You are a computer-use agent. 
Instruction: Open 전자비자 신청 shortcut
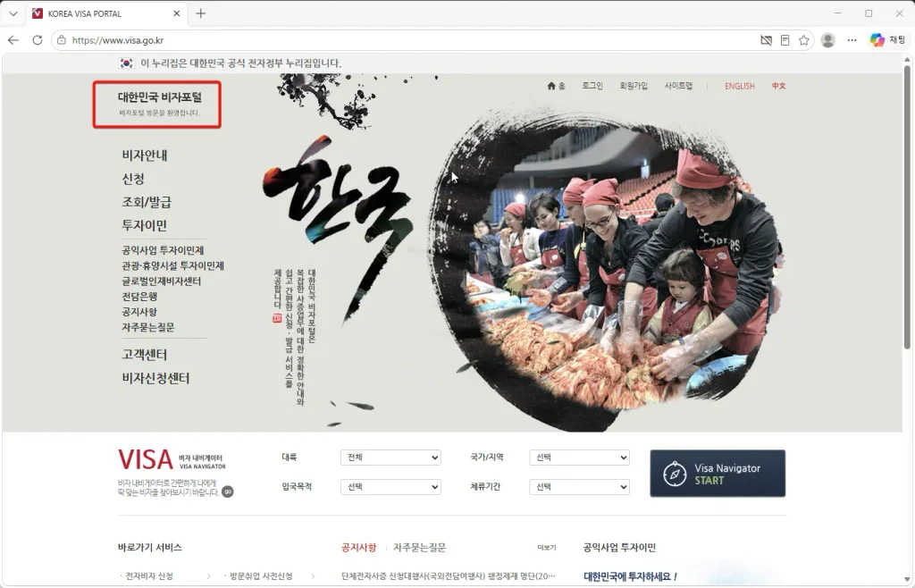pyautogui.click(x=149, y=576)
